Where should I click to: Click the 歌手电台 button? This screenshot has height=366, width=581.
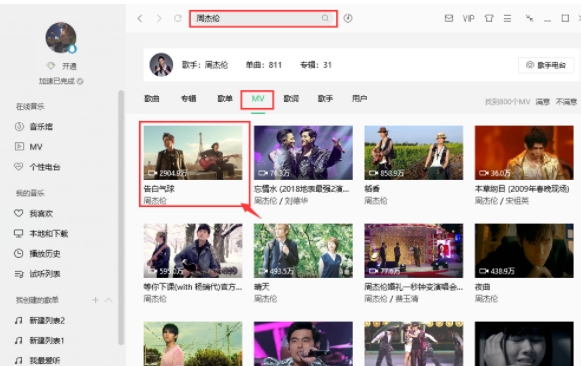(546, 65)
